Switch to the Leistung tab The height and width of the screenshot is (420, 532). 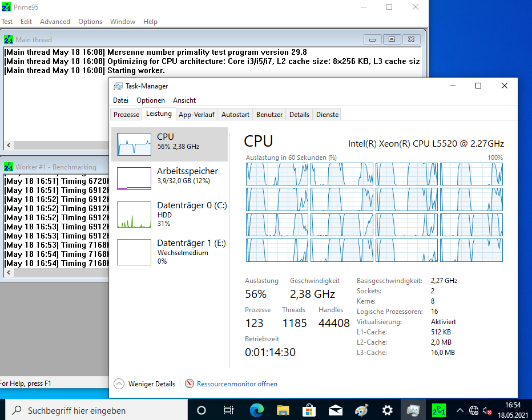159,114
